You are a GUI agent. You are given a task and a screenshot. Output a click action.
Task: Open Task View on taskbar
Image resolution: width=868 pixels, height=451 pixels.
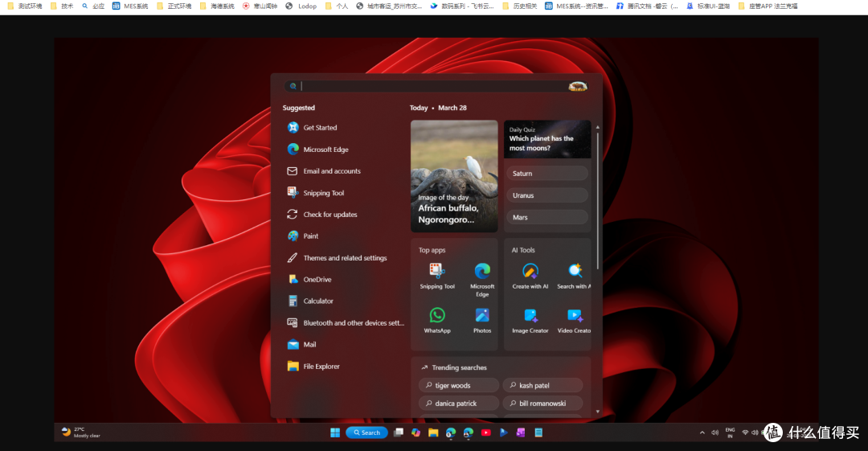(x=398, y=433)
